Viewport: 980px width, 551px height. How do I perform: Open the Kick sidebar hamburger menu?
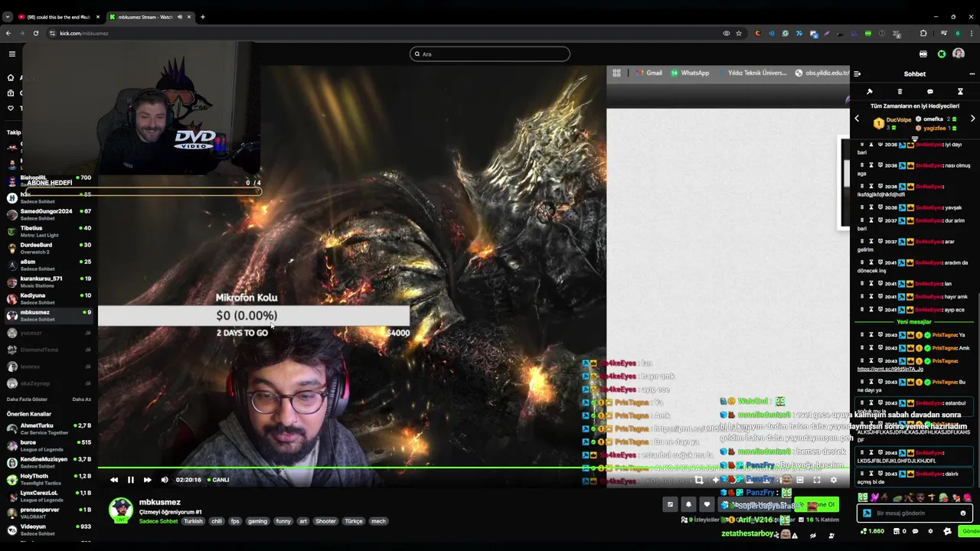[x=12, y=54]
